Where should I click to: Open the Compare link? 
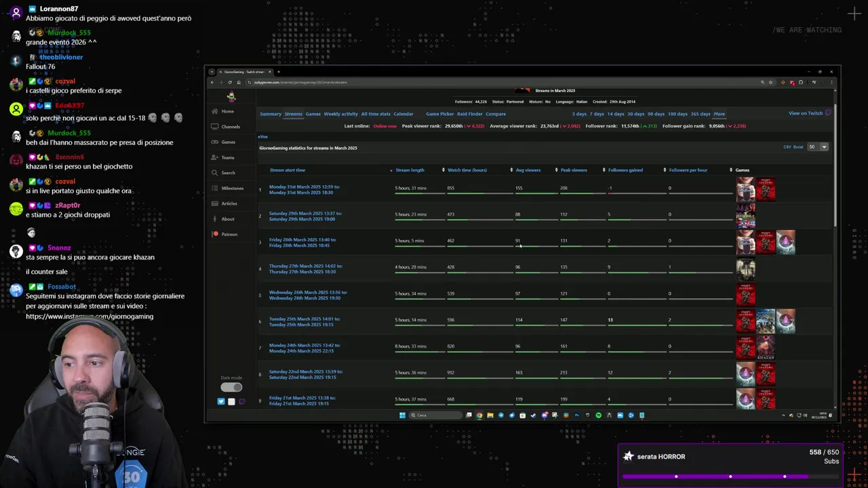click(496, 114)
